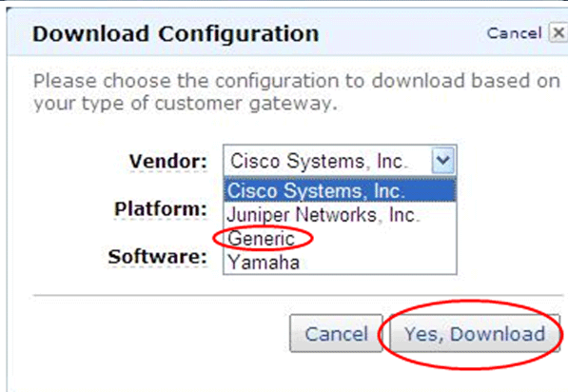
Task: Click the instruction text about customer gateway
Action: point(296,92)
